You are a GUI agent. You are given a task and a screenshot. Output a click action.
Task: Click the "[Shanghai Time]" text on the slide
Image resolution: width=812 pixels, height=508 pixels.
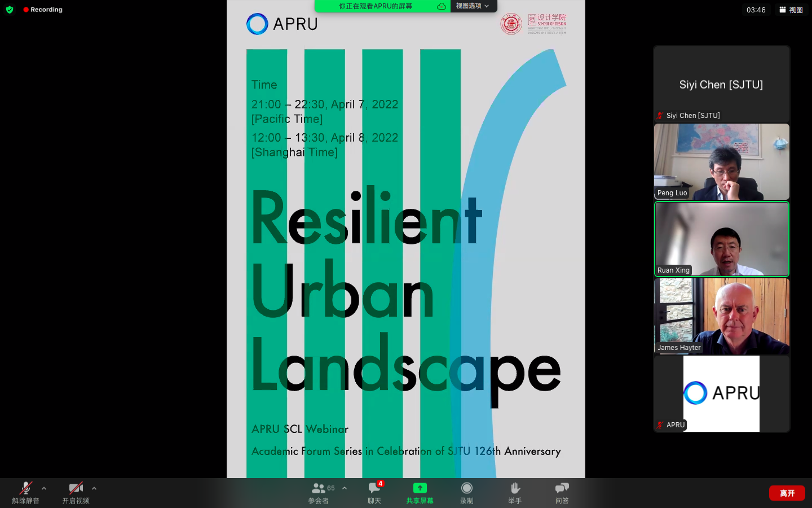(x=294, y=152)
